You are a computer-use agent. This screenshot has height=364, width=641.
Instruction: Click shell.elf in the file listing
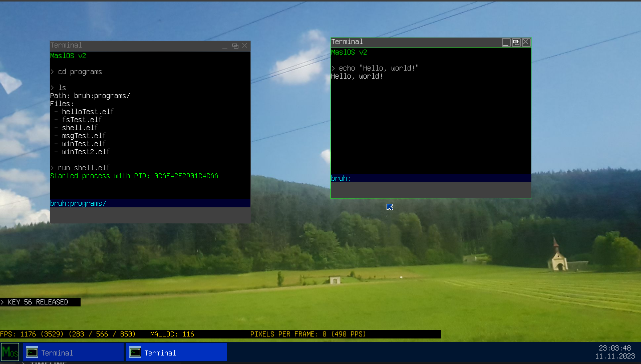pyautogui.click(x=80, y=128)
